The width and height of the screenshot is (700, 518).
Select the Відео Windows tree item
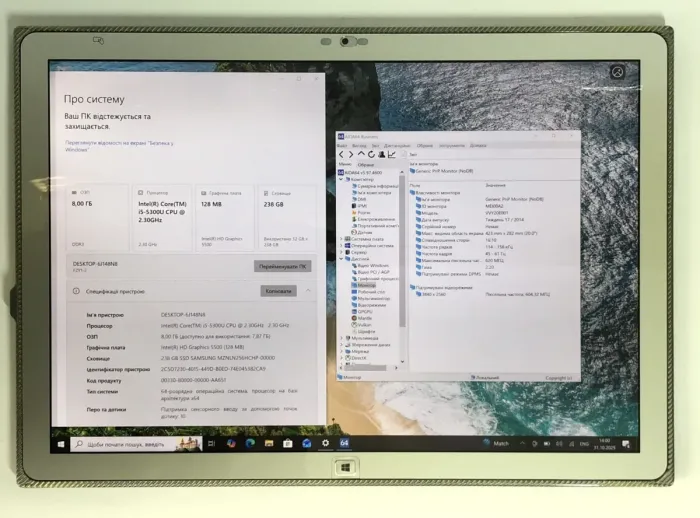370,265
